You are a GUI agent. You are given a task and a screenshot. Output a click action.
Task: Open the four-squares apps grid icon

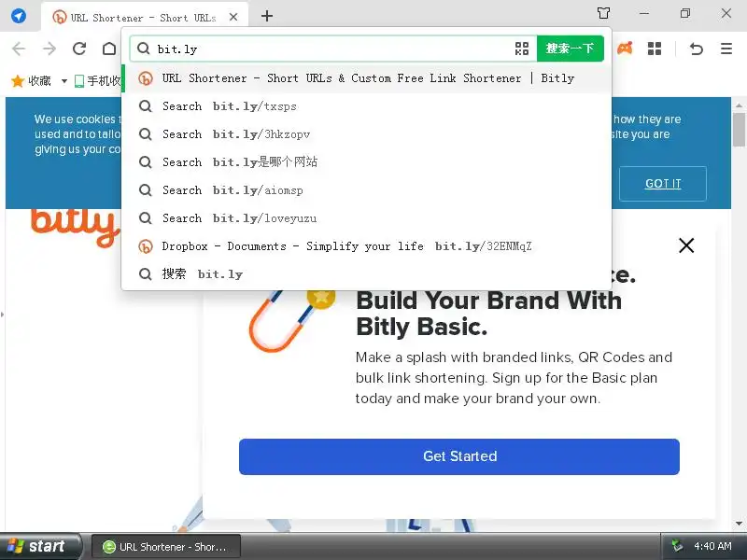(655, 49)
